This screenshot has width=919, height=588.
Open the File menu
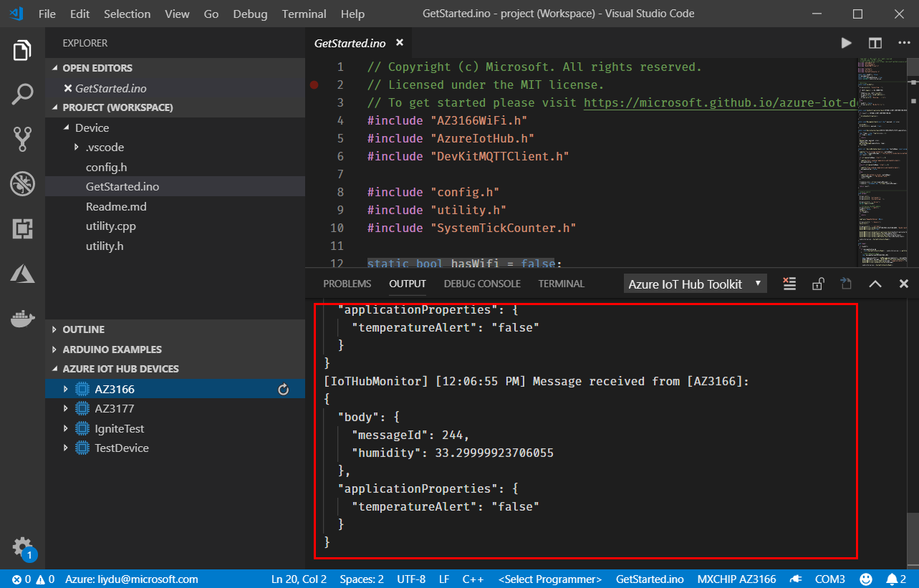coord(47,14)
